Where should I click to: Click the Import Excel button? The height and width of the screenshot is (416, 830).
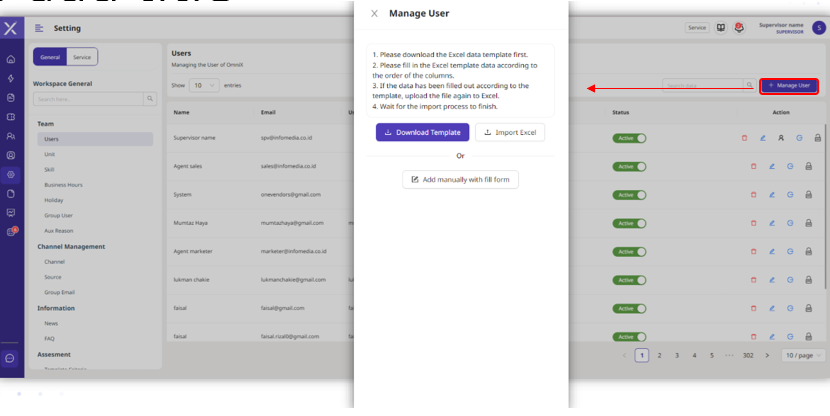pyautogui.click(x=510, y=132)
